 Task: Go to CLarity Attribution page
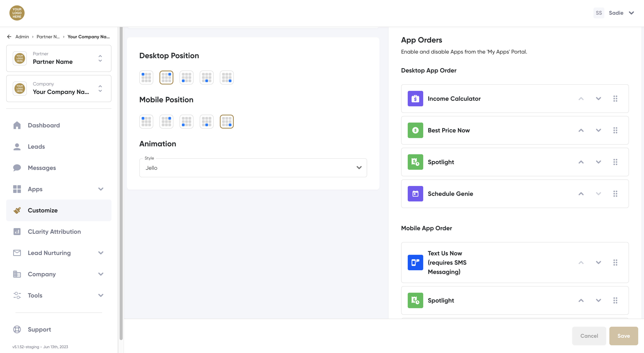coord(54,232)
